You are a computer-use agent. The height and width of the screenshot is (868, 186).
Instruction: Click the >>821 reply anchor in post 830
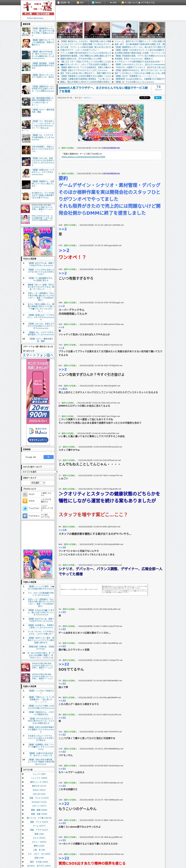click(x=63, y=389)
